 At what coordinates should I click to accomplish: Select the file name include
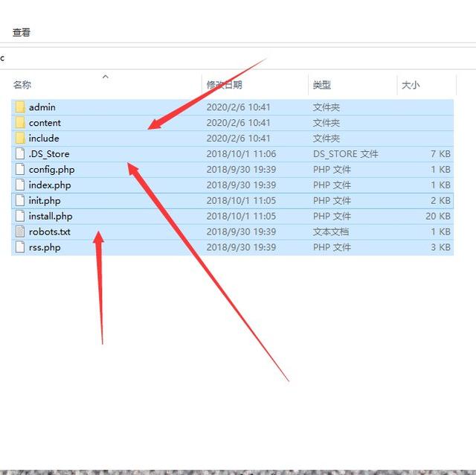click(44, 138)
